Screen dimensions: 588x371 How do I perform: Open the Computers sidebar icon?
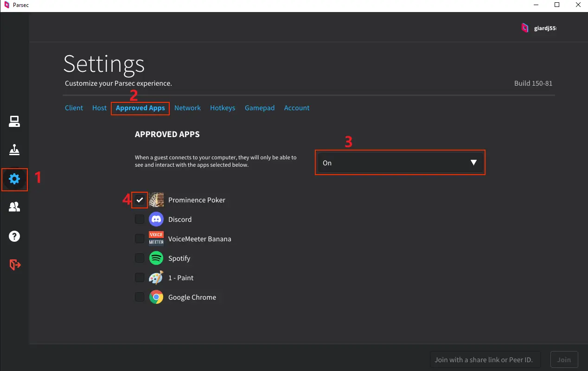(x=14, y=122)
